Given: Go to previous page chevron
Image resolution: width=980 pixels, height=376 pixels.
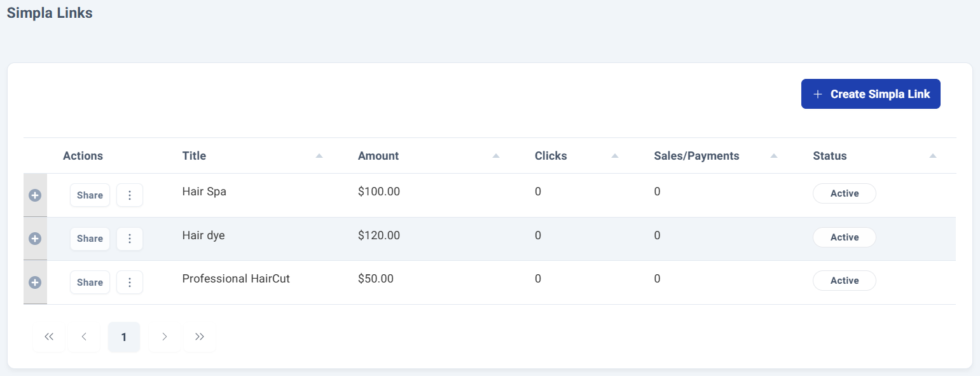Looking at the screenshot, I should [84, 337].
